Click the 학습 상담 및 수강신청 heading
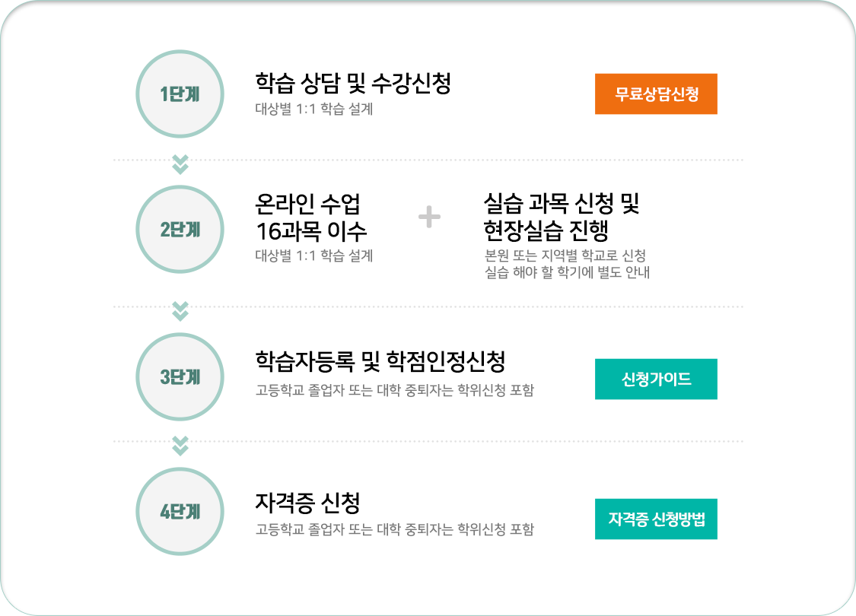The height and width of the screenshot is (616, 856). (x=352, y=83)
